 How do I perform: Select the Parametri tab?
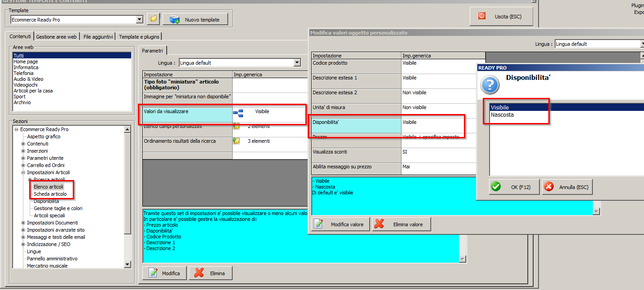click(x=152, y=51)
